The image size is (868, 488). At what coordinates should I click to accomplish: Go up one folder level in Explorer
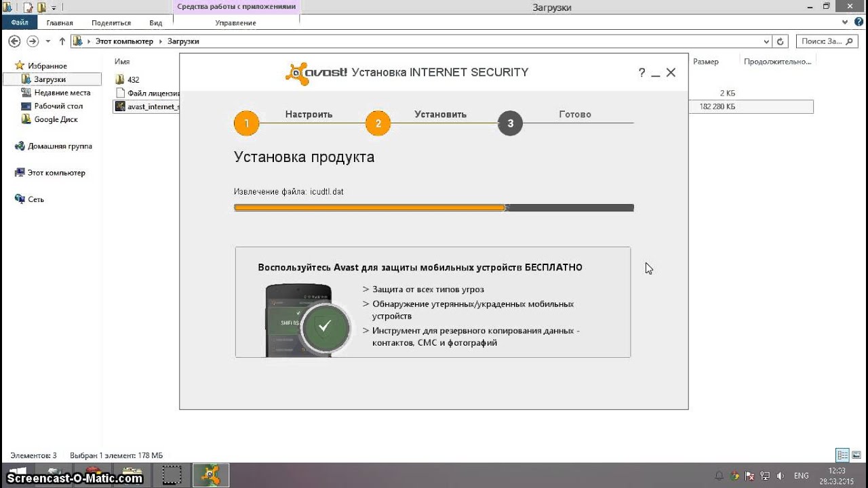click(x=62, y=41)
